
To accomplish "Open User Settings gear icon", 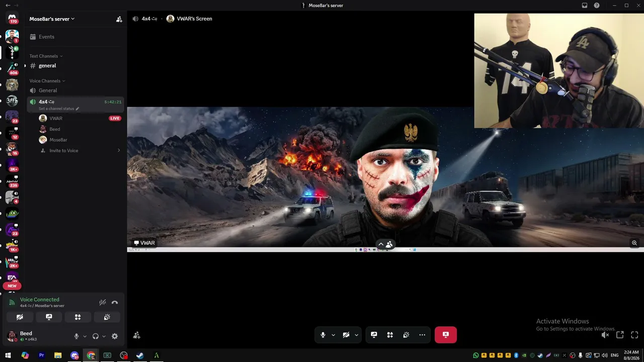I will [x=115, y=336].
